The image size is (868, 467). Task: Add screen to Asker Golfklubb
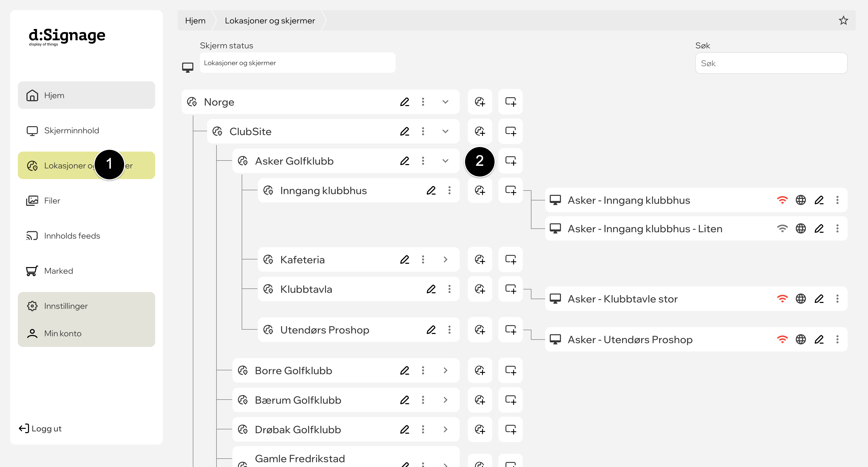pyautogui.click(x=510, y=161)
